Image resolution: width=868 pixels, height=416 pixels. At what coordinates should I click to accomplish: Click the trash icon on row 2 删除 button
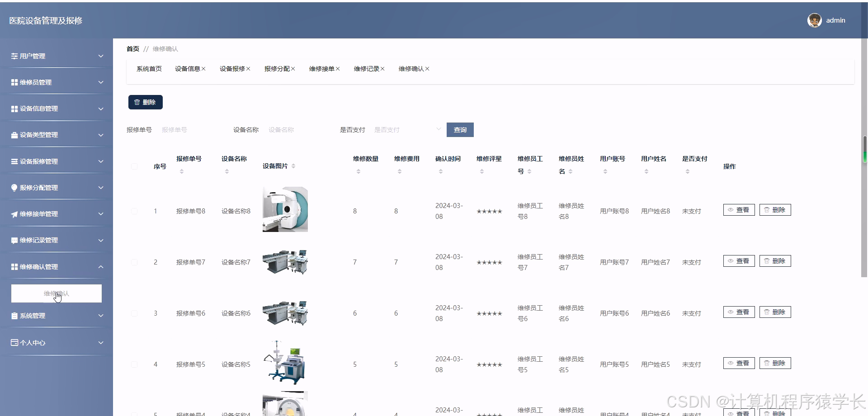[767, 260]
